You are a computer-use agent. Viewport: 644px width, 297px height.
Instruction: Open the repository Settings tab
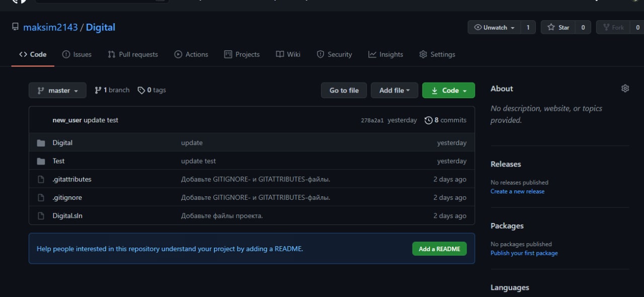pyautogui.click(x=437, y=54)
